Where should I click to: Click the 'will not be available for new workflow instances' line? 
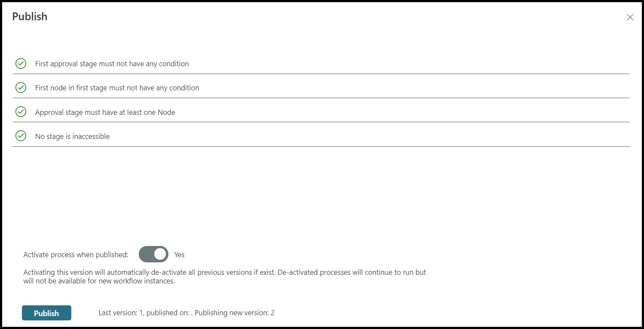pyautogui.click(x=99, y=281)
